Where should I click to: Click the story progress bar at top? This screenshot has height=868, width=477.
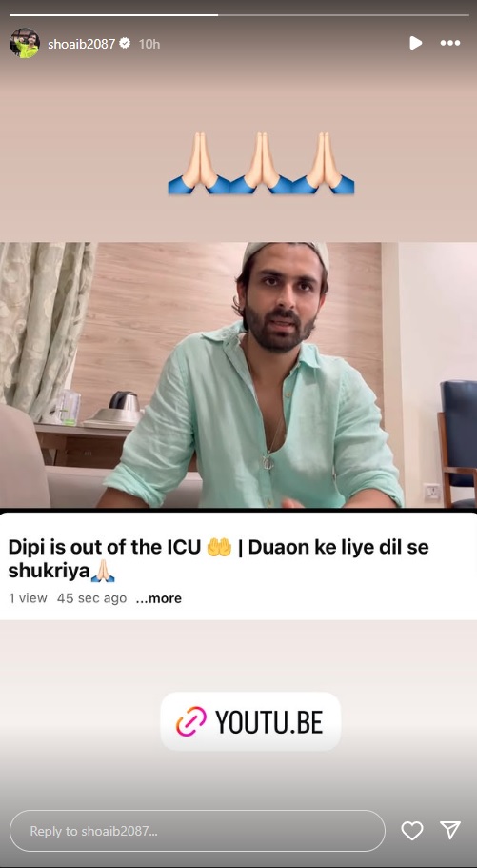[x=238, y=15]
